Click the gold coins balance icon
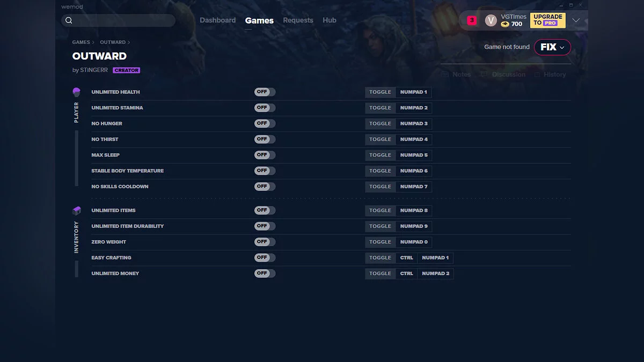 point(505,24)
